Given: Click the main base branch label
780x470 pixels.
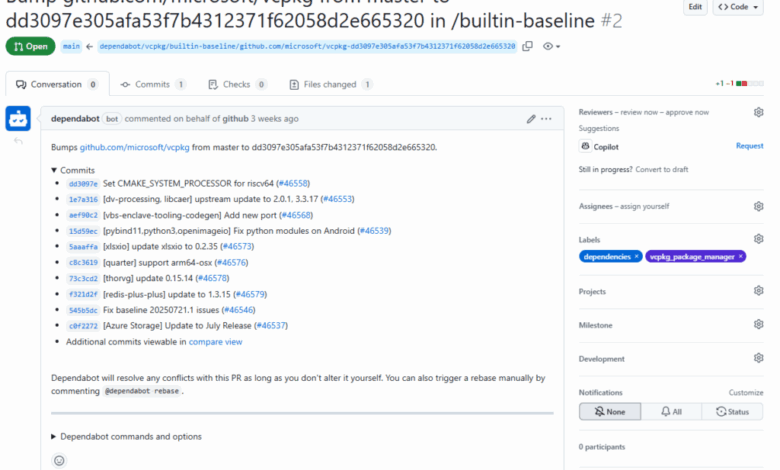Looking at the screenshot, I should pos(71,46).
